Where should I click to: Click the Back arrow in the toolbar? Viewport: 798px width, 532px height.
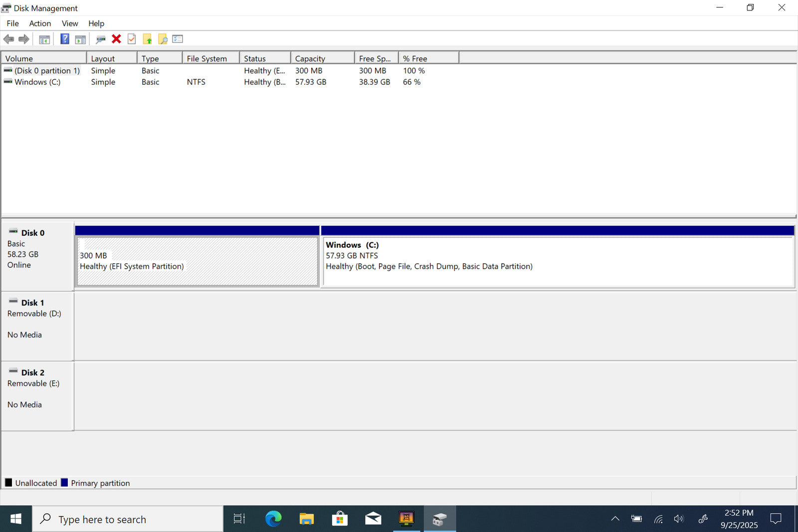point(8,39)
